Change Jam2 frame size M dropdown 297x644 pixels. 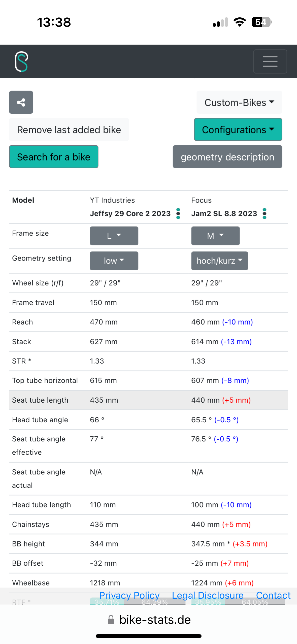215,236
